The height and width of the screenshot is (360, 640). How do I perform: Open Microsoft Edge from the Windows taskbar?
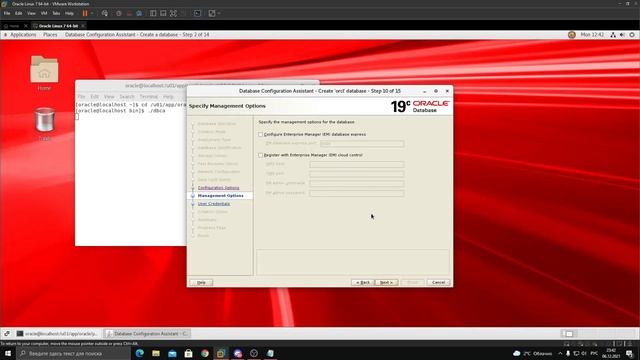point(140,353)
